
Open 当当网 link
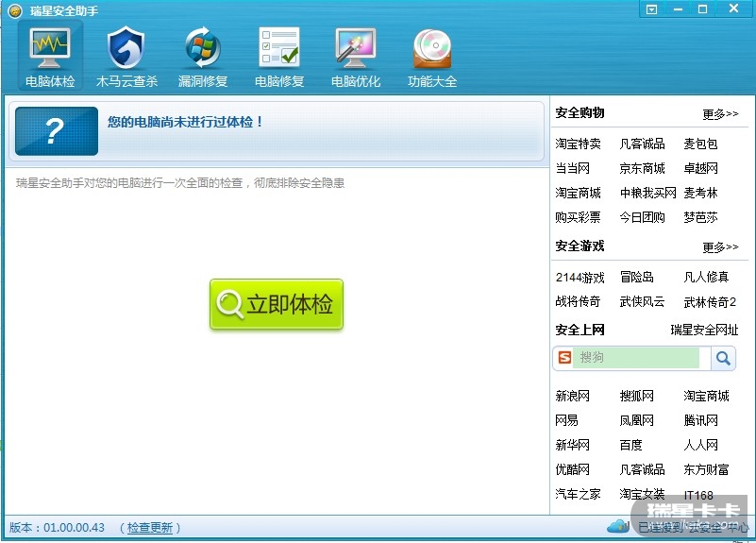point(572,168)
